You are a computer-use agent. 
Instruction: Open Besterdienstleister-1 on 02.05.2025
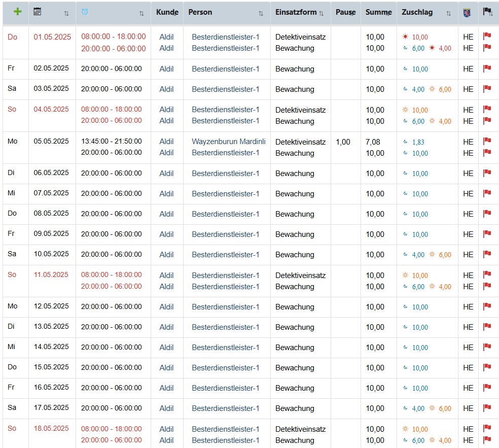point(225,69)
